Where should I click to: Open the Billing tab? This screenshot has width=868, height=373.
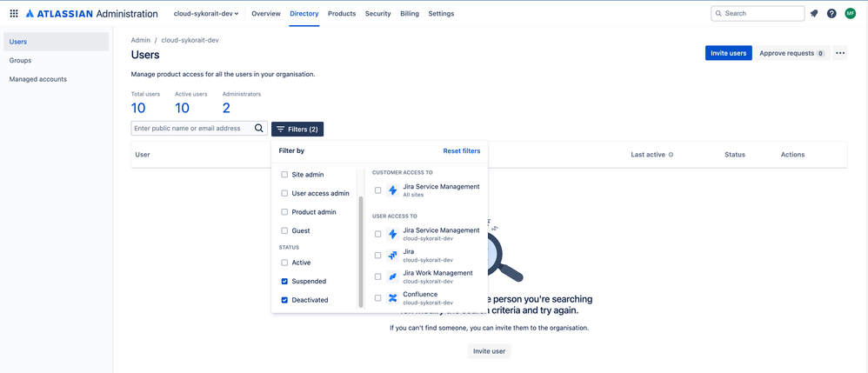[410, 13]
